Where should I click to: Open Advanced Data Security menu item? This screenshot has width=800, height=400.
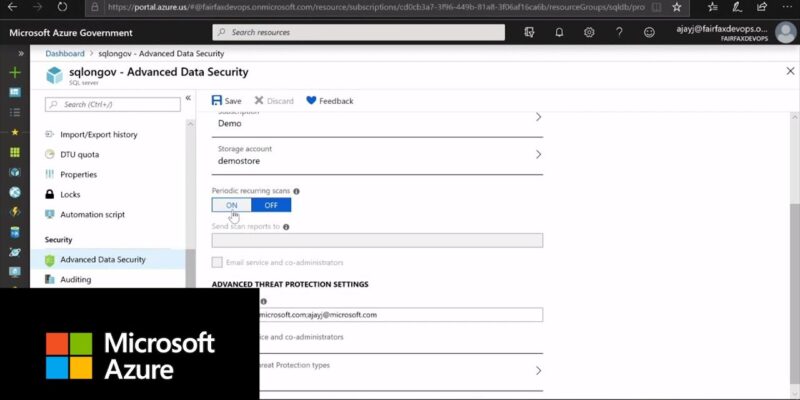102,260
